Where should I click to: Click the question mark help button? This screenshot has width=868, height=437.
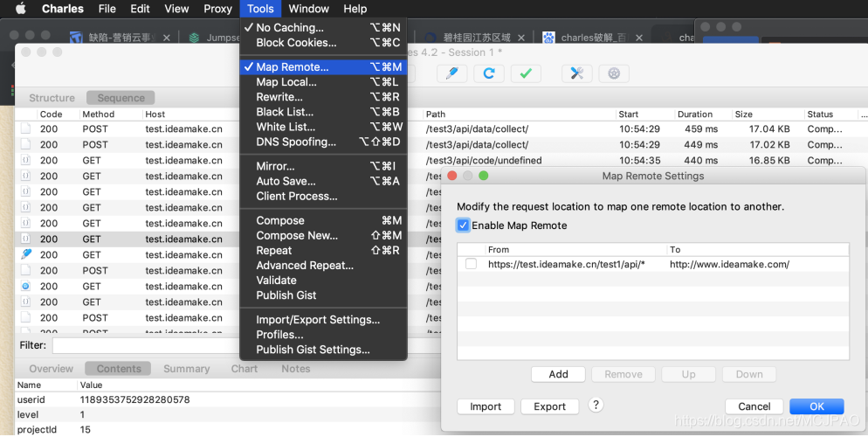click(x=596, y=405)
